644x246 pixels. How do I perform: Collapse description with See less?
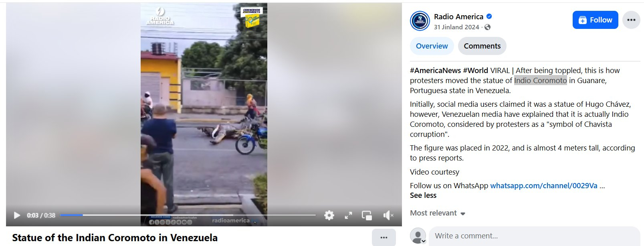(423, 195)
